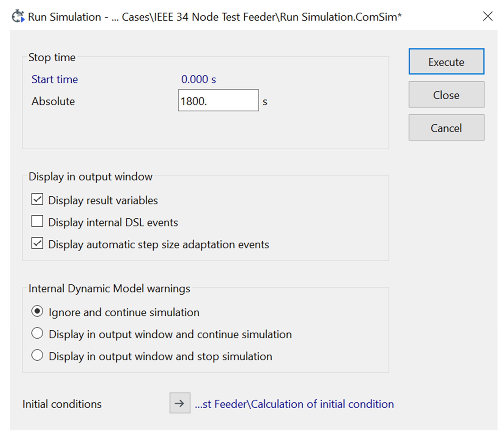Screen dimensions: 504x437
Task: Enable Display internal DSL events
Action: [37, 221]
